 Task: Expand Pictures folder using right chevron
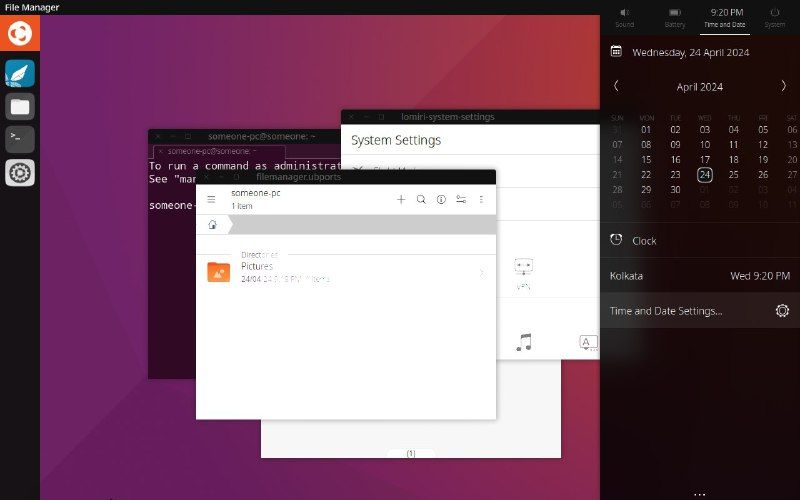(482, 272)
